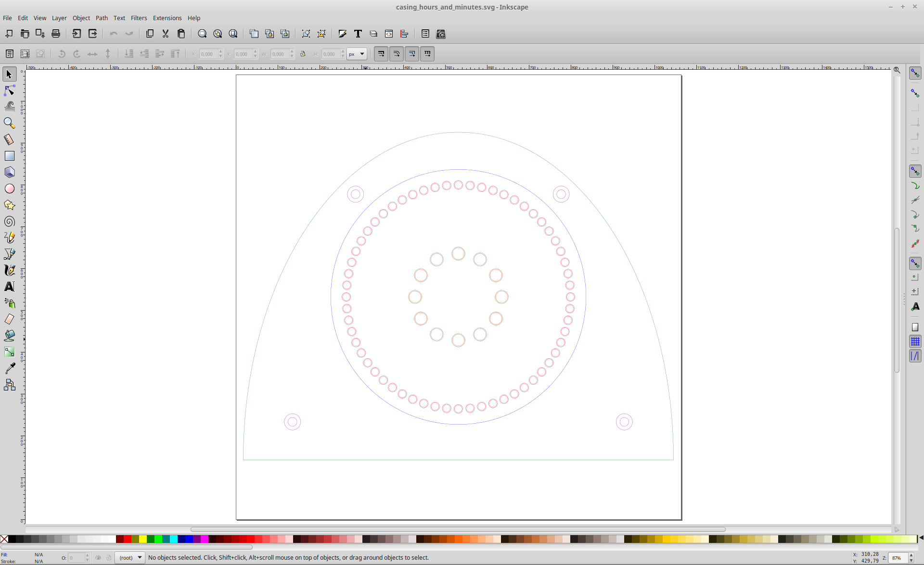The width and height of the screenshot is (924, 565).
Task: Select the Calligraphy pen tool
Action: pyautogui.click(x=9, y=270)
